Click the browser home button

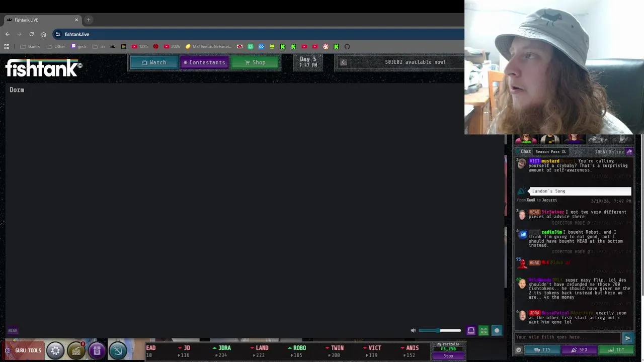click(44, 34)
